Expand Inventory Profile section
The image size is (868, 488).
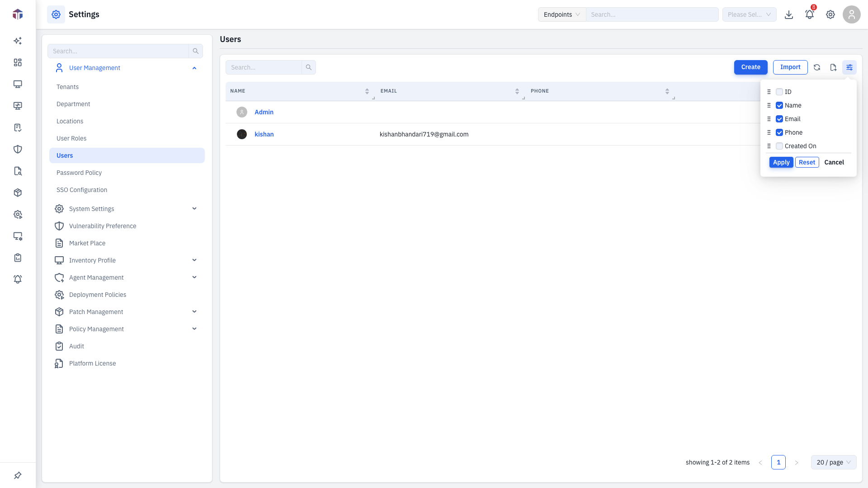tap(194, 260)
